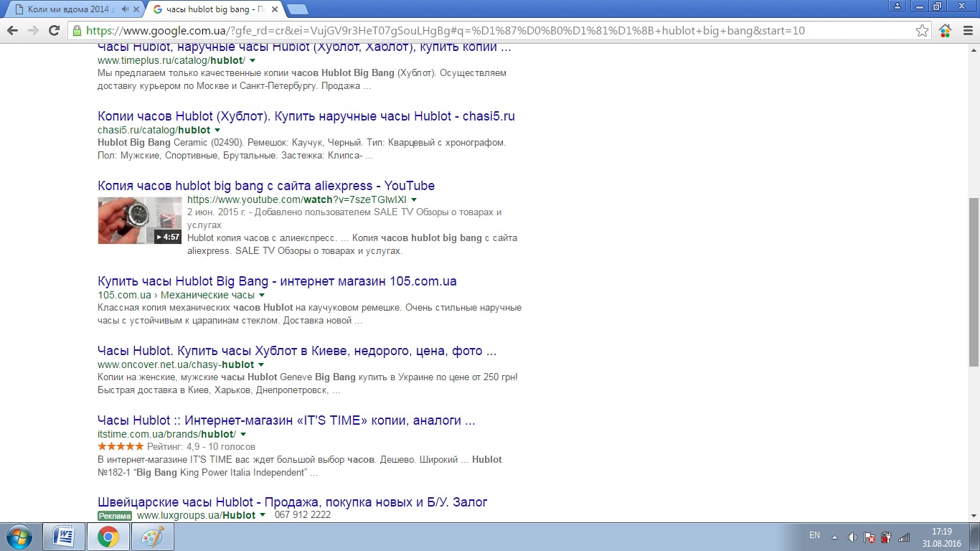Click the itstime.com.ua/brands/hublot/ URL text
Screen dimensions: 980x551
coord(166,435)
